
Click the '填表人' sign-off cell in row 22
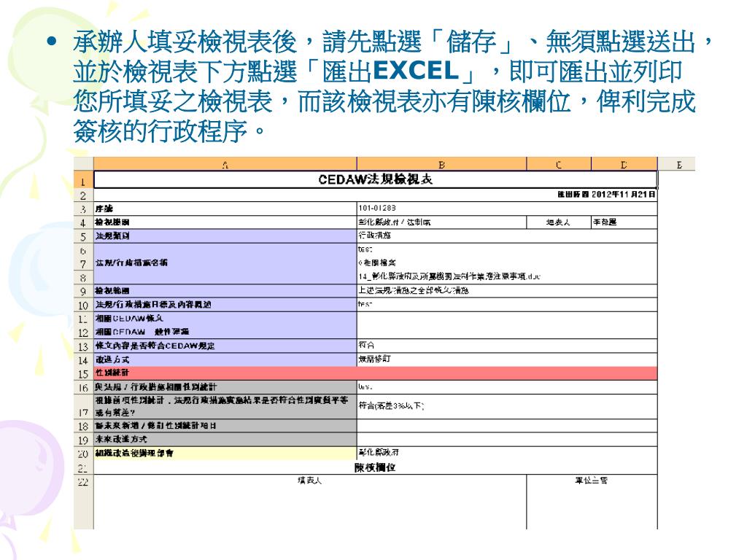[x=310, y=502]
